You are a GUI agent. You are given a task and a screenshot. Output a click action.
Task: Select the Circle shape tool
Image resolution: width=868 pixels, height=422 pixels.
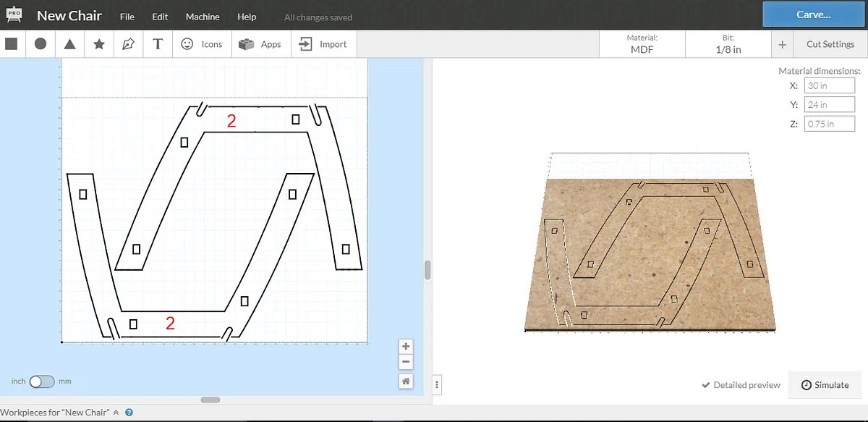[41, 44]
